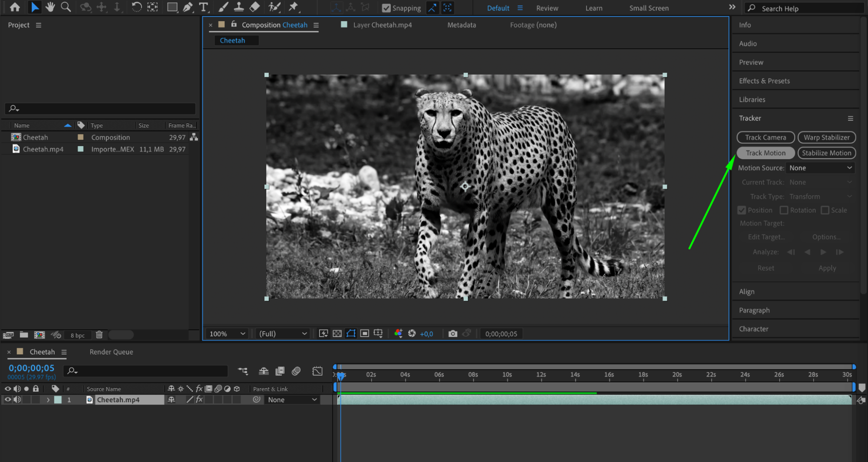Take snapshot with camera icon
Viewport: 868px width, 462px height.
click(x=452, y=334)
